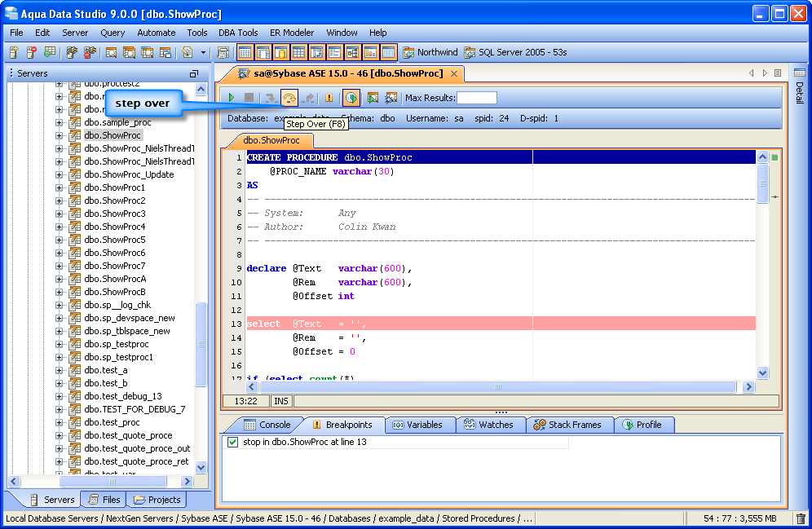Screen dimensions: 812x529
Task: Click the yellow exclamation breakpoint icon
Action: click(329, 97)
